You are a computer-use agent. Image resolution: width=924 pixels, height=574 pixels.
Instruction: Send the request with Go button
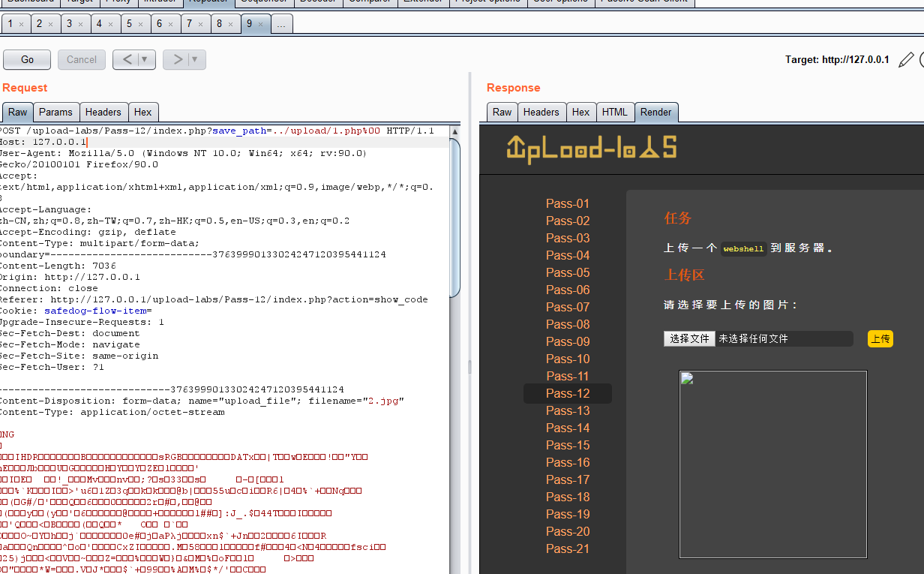pos(27,59)
